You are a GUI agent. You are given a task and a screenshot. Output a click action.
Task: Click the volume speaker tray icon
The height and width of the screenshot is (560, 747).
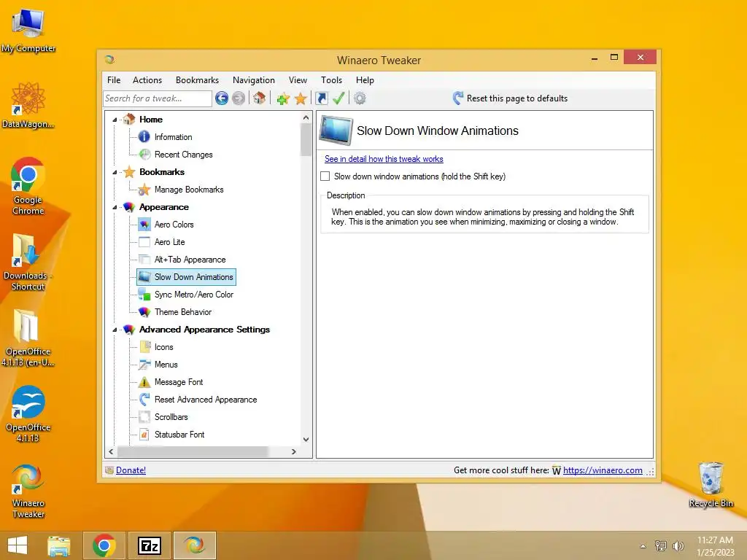coord(678,546)
